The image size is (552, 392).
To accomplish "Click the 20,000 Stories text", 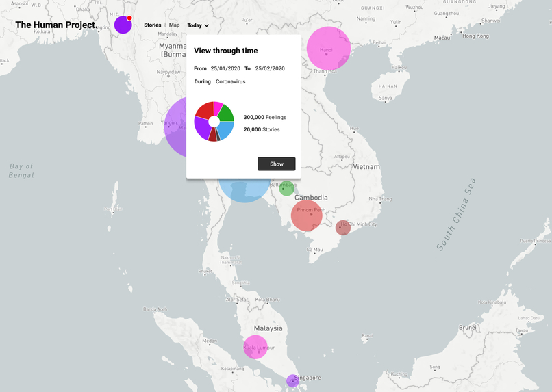I will pyautogui.click(x=262, y=129).
